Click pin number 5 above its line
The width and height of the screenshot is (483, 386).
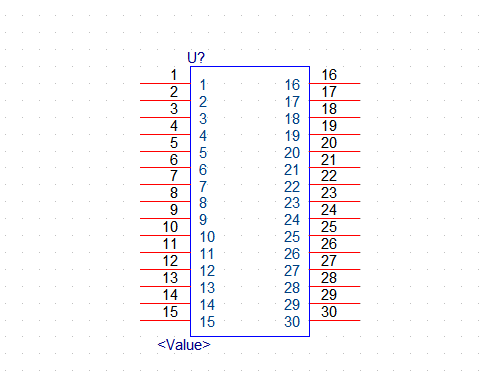tap(174, 143)
